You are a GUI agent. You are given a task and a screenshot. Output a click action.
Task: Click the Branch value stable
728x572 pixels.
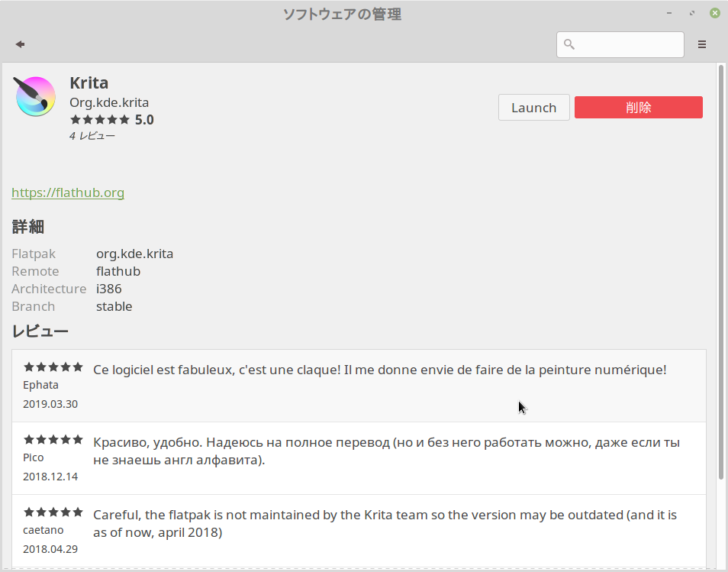point(114,307)
